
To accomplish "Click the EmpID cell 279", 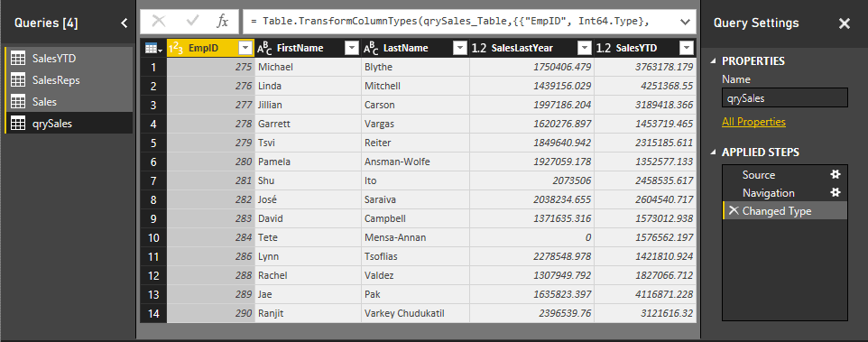I will tap(211, 143).
